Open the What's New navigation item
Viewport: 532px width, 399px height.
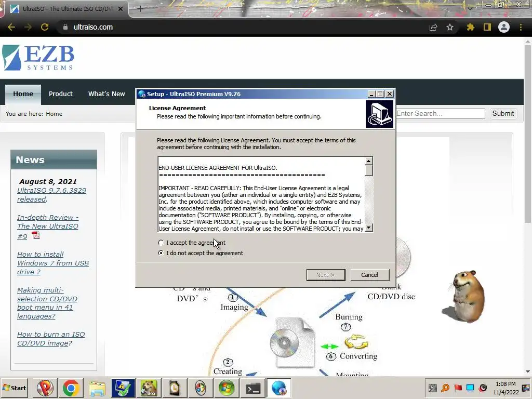point(107,94)
